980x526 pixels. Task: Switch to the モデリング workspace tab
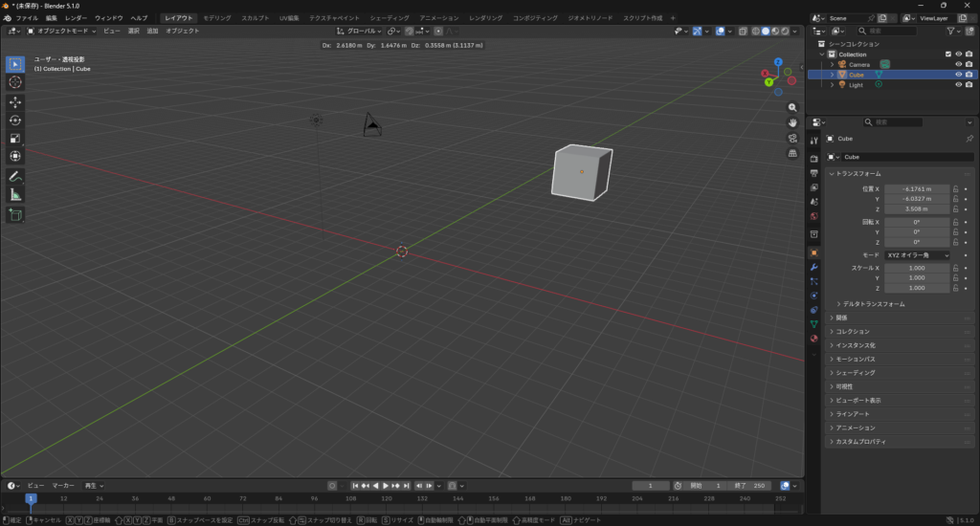[216, 18]
